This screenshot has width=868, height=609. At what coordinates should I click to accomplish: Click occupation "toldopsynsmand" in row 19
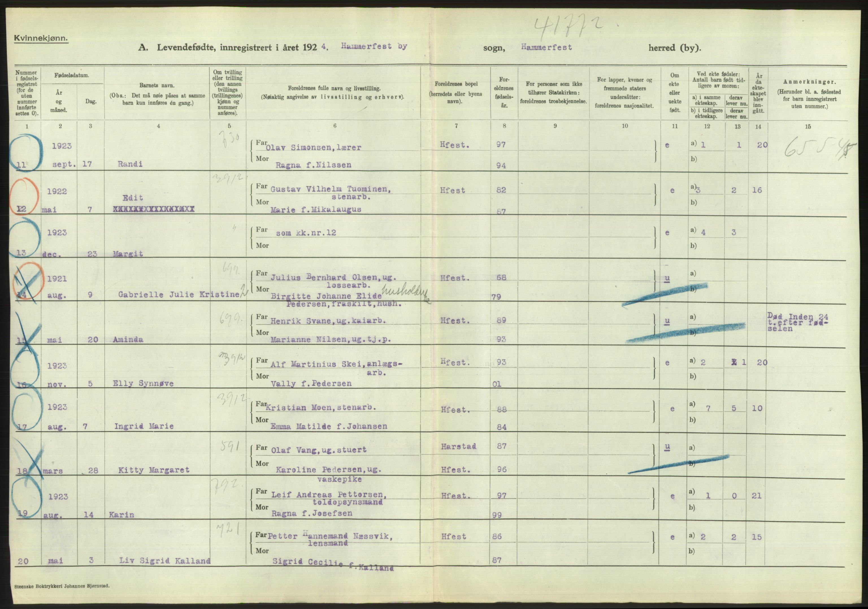click(348, 502)
